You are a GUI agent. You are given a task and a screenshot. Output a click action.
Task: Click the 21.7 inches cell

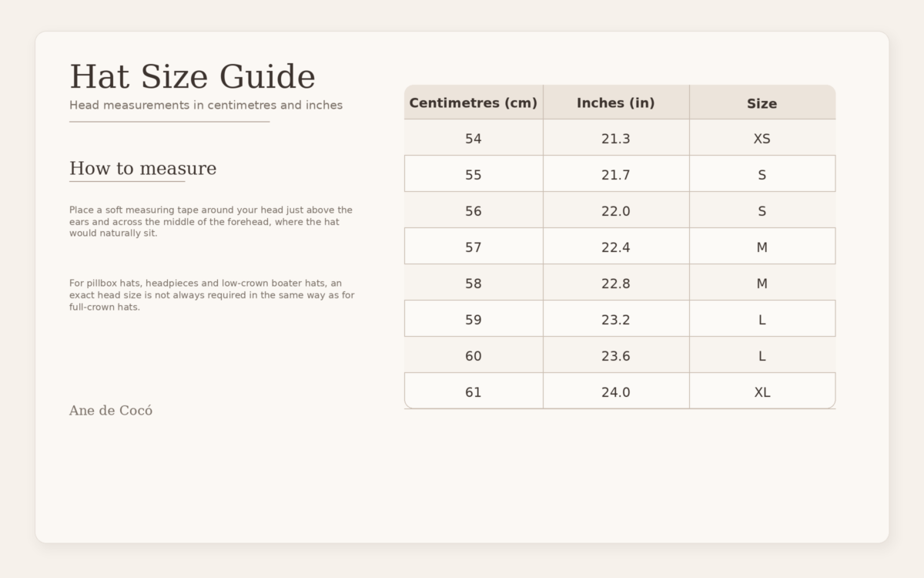tap(615, 174)
